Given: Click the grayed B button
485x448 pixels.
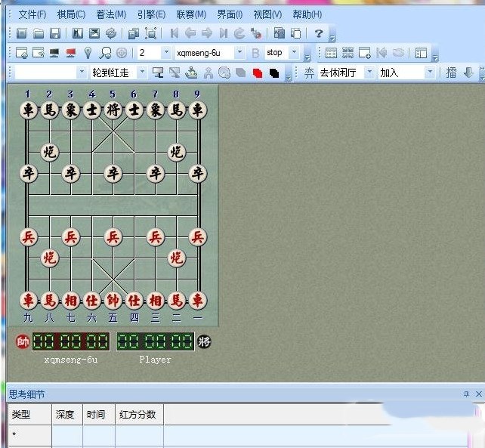Looking at the screenshot, I should coord(255,53).
